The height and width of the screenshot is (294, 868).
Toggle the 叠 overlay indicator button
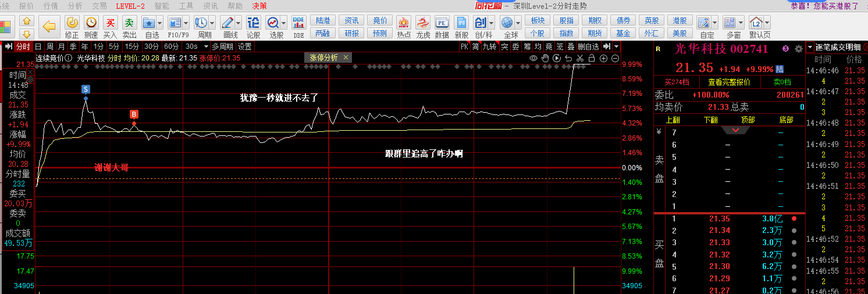click(571, 46)
